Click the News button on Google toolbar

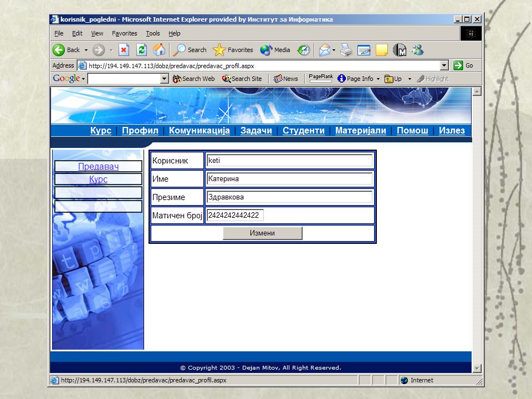tap(286, 79)
